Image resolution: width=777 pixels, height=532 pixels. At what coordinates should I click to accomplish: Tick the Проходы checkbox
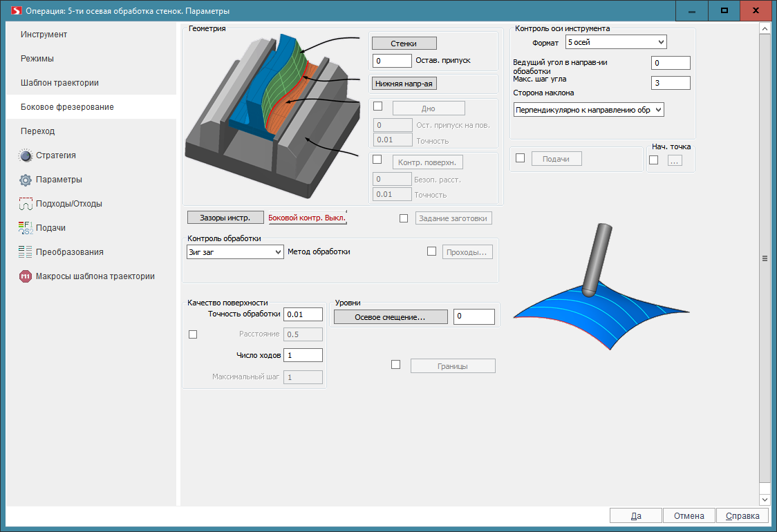pos(431,251)
